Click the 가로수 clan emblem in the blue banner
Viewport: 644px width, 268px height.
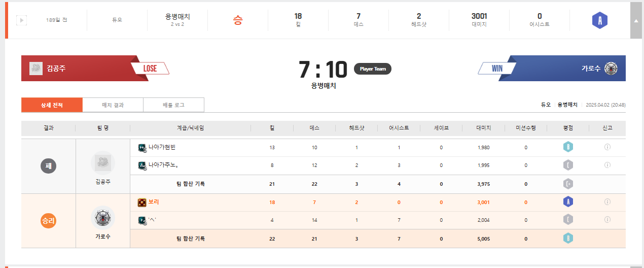pos(611,69)
